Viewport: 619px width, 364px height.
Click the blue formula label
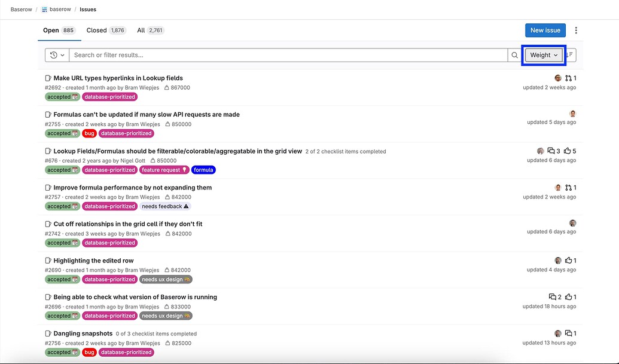pos(203,170)
